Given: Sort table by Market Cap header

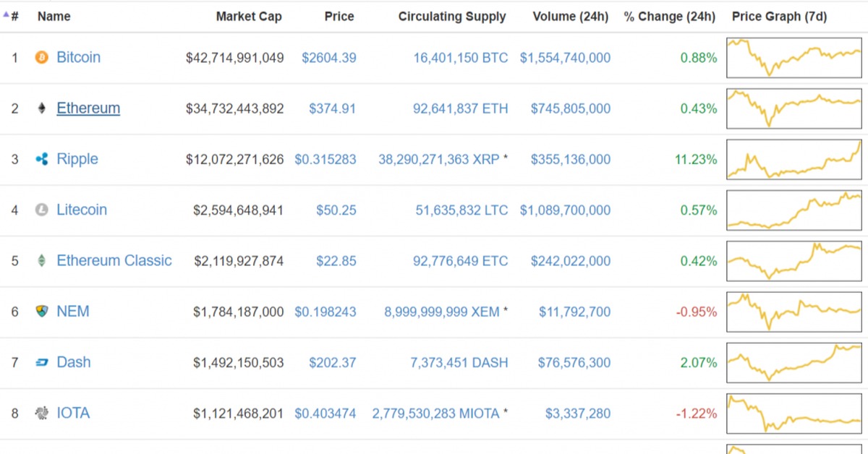Looking at the screenshot, I should point(249,16).
